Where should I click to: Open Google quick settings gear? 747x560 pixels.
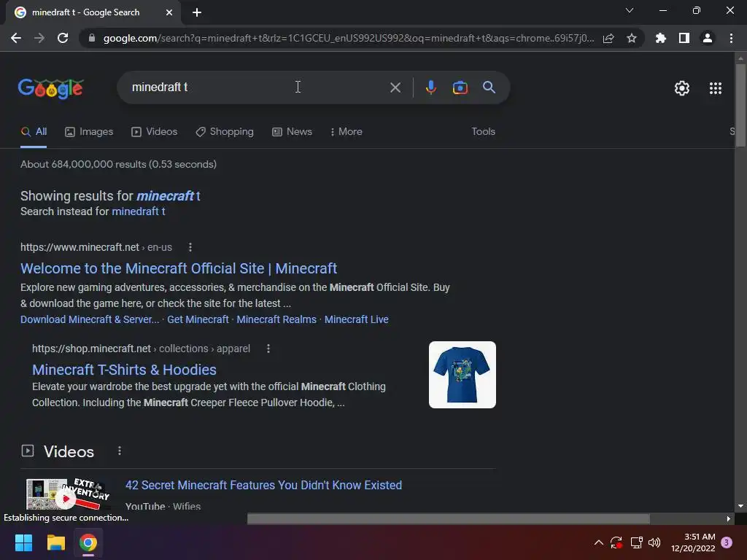click(682, 88)
